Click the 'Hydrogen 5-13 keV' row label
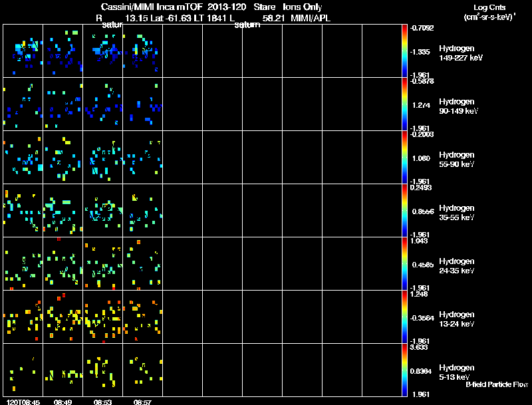The image size is (532, 405). pos(457,372)
